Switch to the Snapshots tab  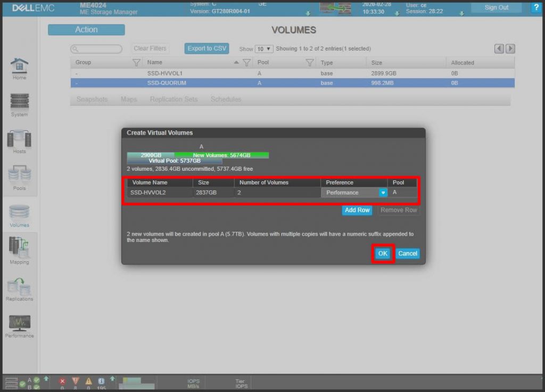[x=92, y=99]
